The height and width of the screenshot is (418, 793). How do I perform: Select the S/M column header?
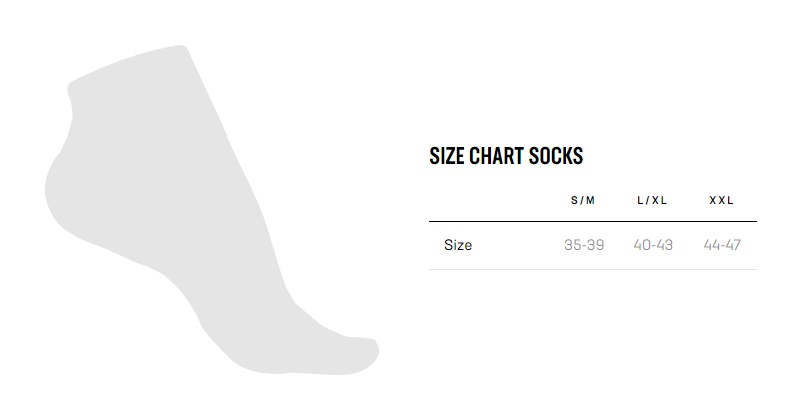[x=583, y=200]
